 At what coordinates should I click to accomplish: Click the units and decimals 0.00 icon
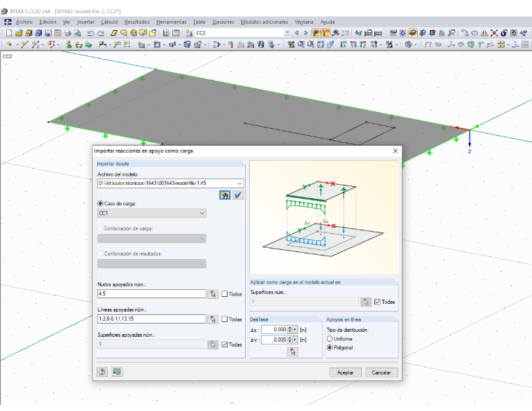click(x=117, y=372)
